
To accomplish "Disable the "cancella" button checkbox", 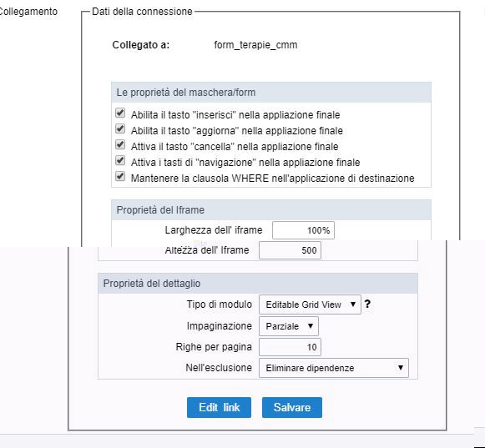I will pyautogui.click(x=120, y=144).
